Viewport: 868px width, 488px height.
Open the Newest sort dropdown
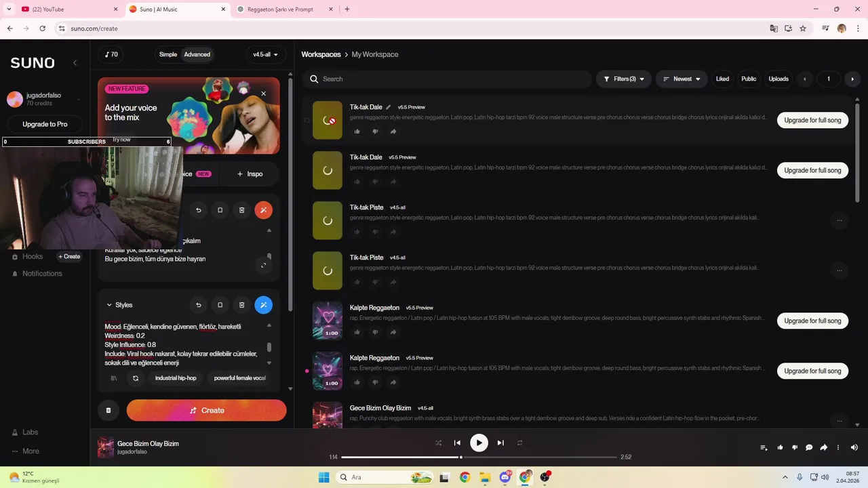click(x=682, y=79)
